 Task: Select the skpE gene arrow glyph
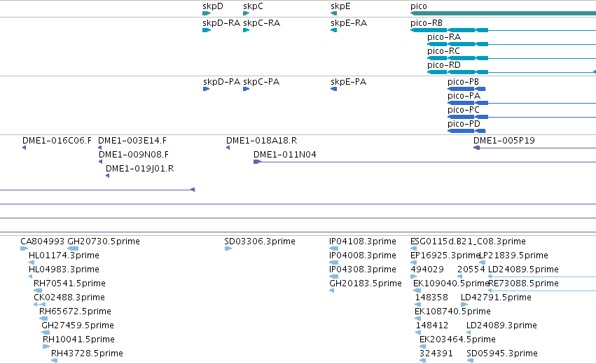[x=334, y=13]
